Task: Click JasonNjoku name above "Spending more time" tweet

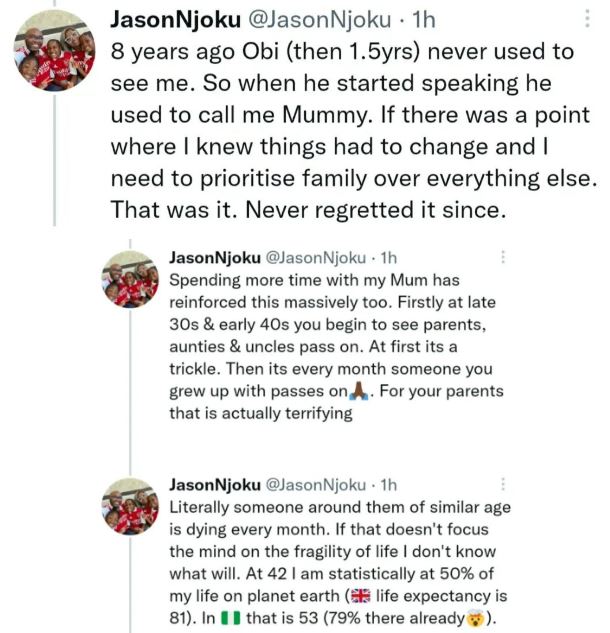Action: [214, 257]
